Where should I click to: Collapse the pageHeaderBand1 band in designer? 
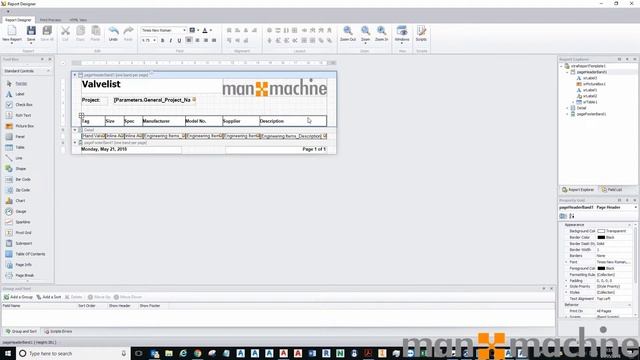point(75,75)
